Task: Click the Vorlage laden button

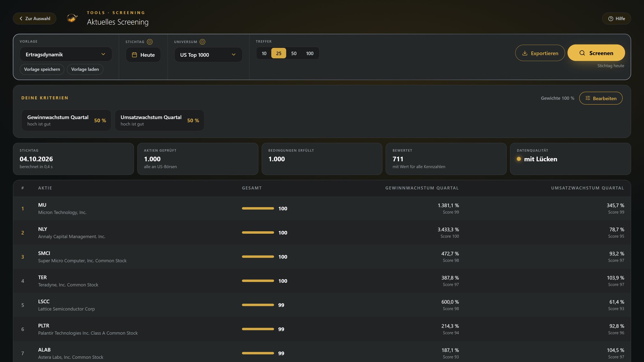Action: tap(85, 69)
